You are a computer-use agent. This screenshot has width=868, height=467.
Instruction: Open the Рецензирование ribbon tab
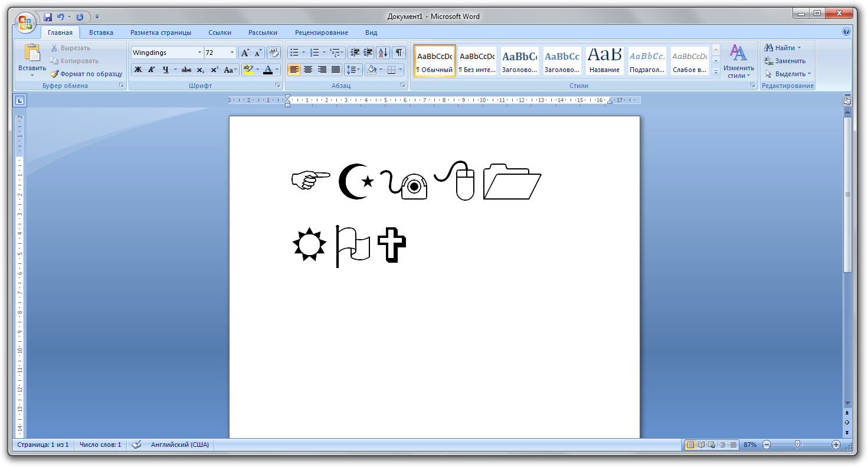[322, 32]
